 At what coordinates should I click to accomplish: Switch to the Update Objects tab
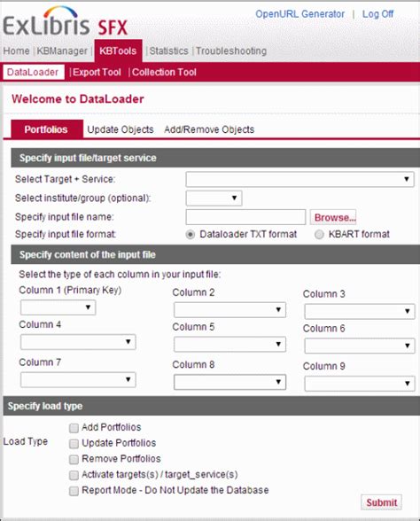[x=121, y=129]
